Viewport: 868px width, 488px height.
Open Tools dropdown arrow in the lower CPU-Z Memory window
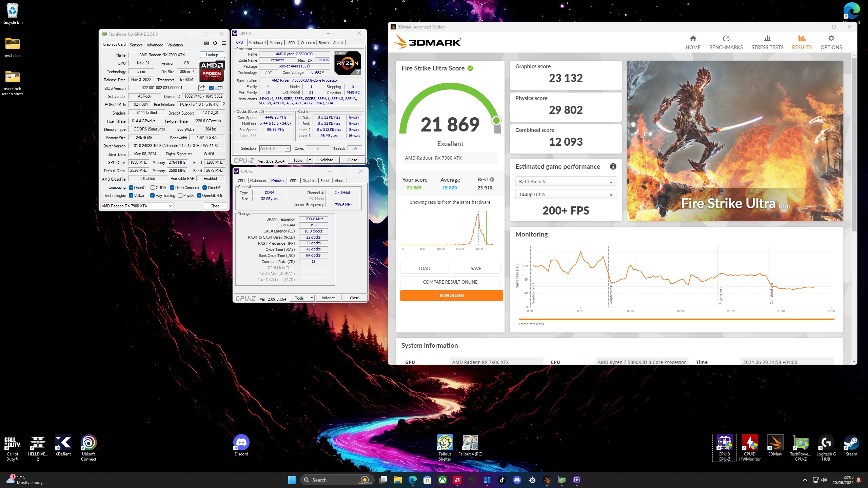tap(312, 298)
